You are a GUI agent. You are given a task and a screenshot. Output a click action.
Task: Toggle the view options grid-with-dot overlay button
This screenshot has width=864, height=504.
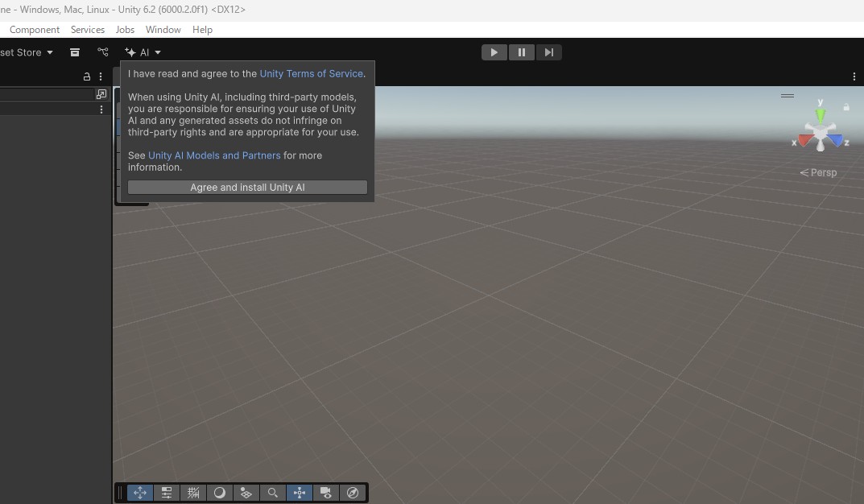point(246,493)
